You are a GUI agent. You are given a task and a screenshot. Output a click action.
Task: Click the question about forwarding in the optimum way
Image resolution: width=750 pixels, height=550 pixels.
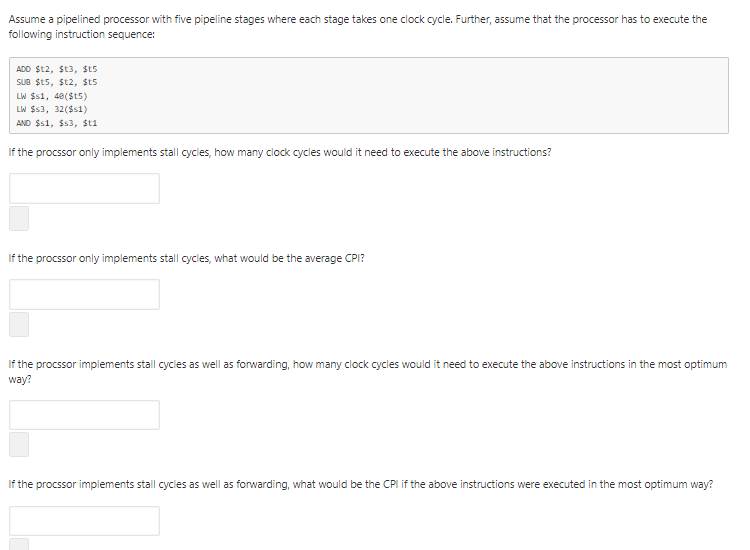367,372
